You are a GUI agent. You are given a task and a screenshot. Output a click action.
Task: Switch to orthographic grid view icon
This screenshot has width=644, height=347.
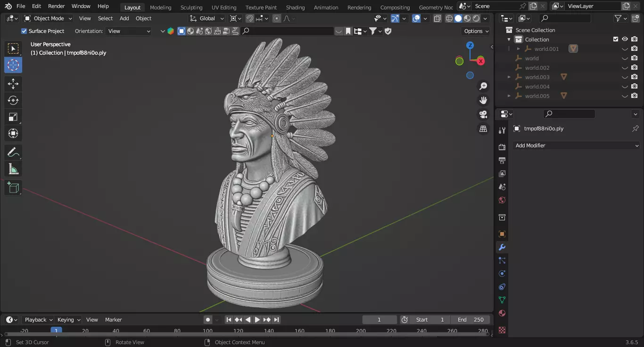483,129
